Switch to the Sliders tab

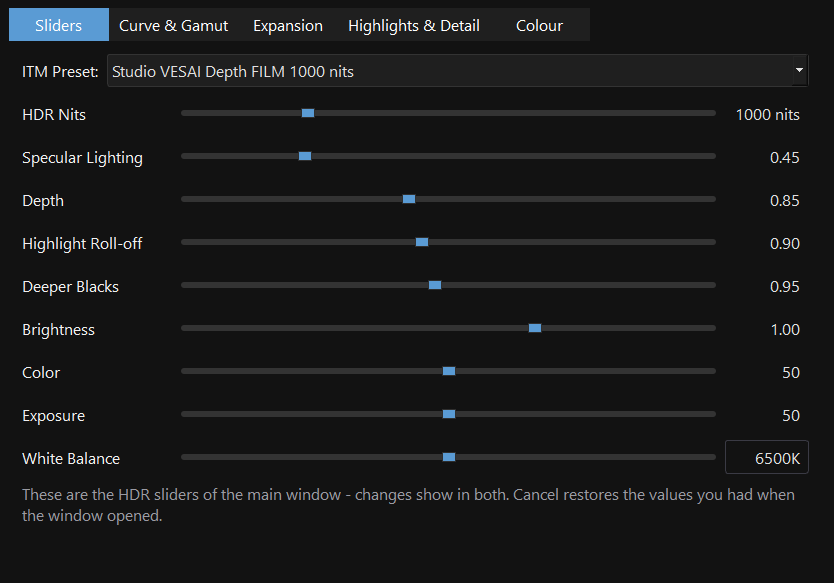coord(59,25)
